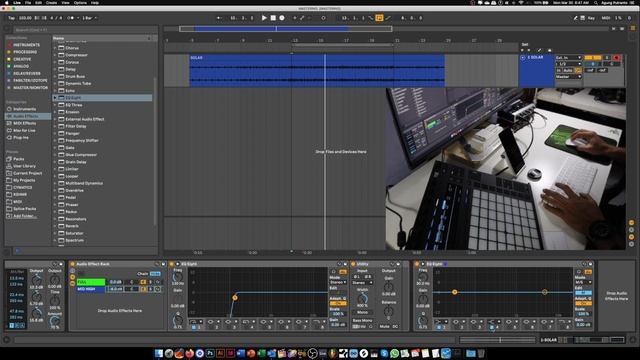
Task: Expand the Limiter device in browser
Action: pyautogui.click(x=55, y=169)
